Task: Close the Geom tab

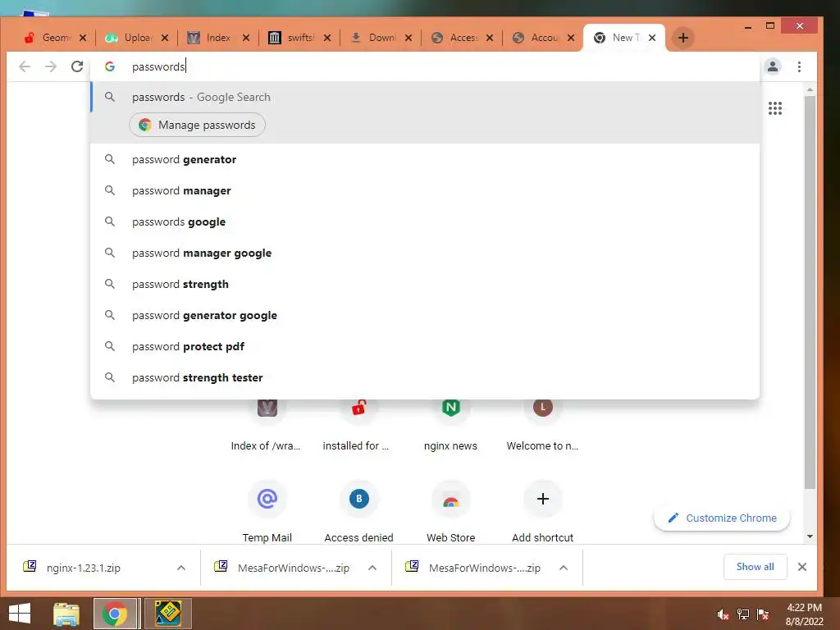Action: click(83, 38)
